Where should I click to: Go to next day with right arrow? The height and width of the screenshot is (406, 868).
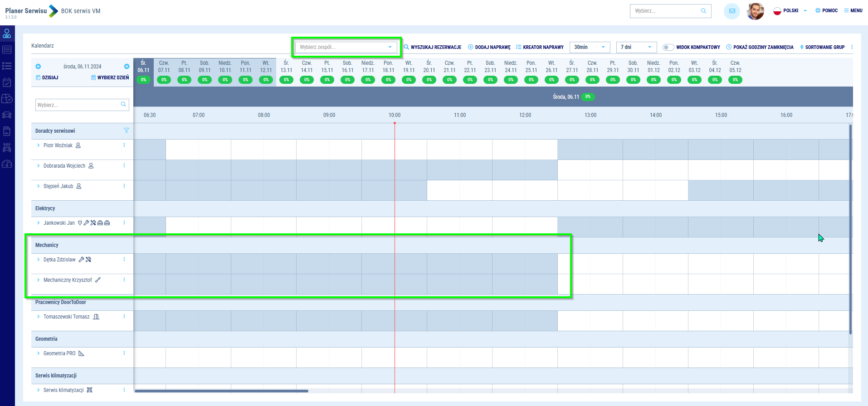pos(127,67)
